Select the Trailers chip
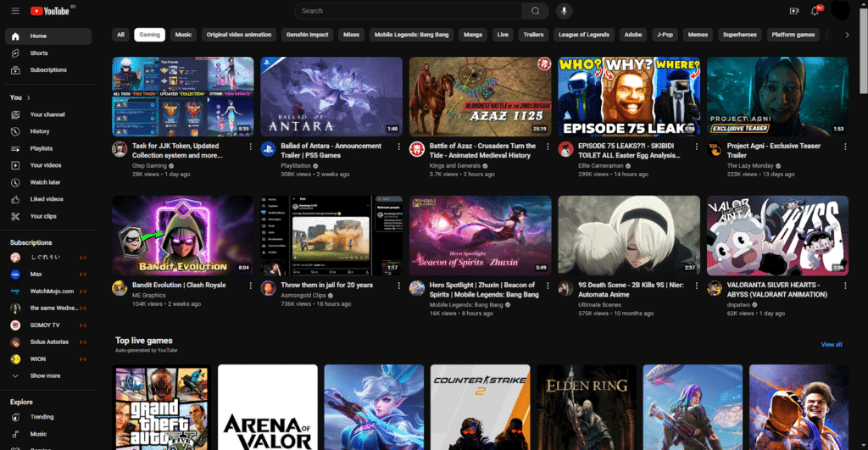868x450 pixels. coord(534,34)
